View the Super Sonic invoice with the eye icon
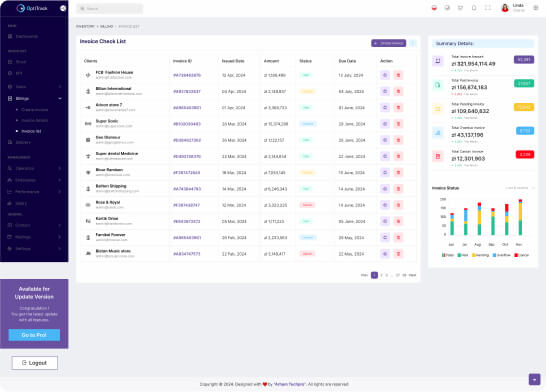 tap(385, 124)
